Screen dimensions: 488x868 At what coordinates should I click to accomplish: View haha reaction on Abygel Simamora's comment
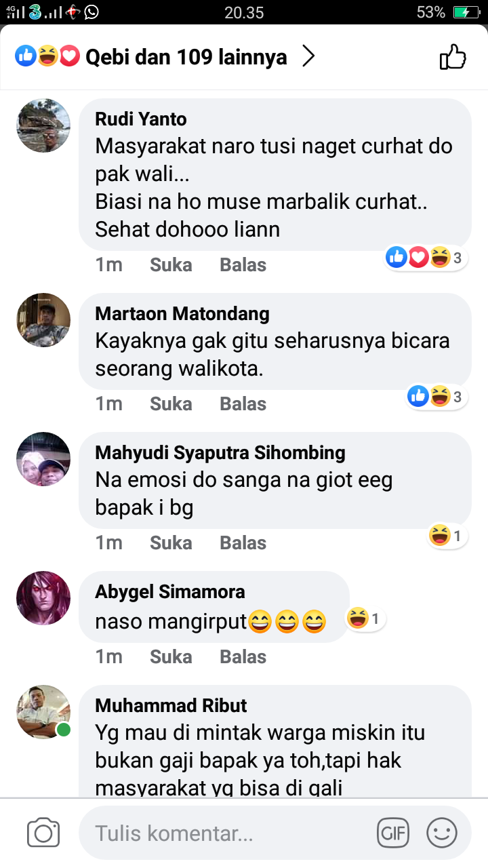pos(365,618)
